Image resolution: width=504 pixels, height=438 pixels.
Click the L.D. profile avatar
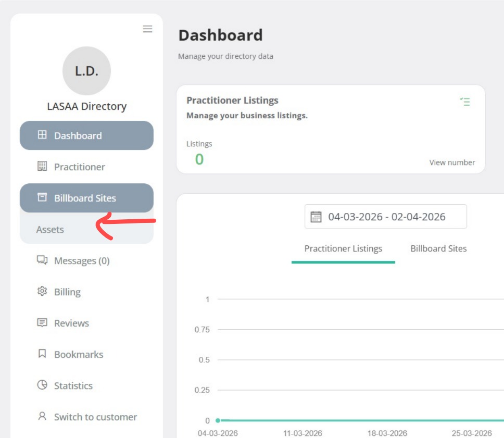86,71
